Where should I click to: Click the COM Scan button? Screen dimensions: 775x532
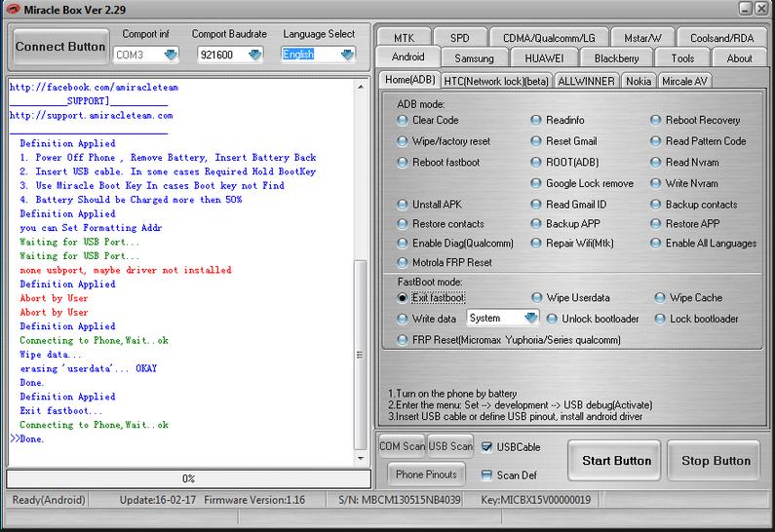tap(402, 446)
